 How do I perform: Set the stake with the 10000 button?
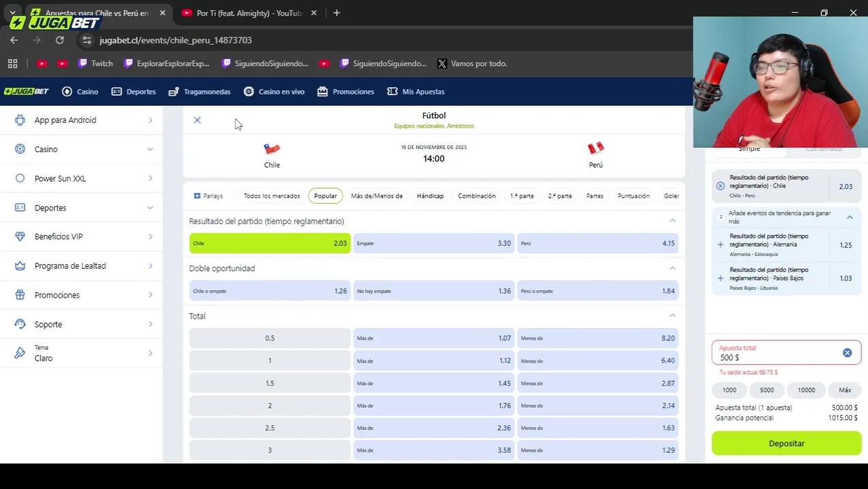(806, 390)
